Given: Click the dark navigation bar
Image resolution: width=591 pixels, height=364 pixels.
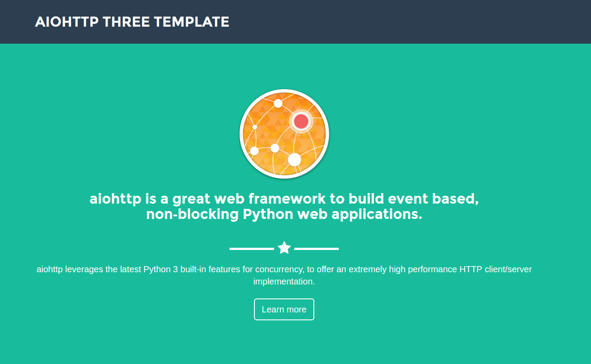Looking at the screenshot, I should [x=393, y=21].
